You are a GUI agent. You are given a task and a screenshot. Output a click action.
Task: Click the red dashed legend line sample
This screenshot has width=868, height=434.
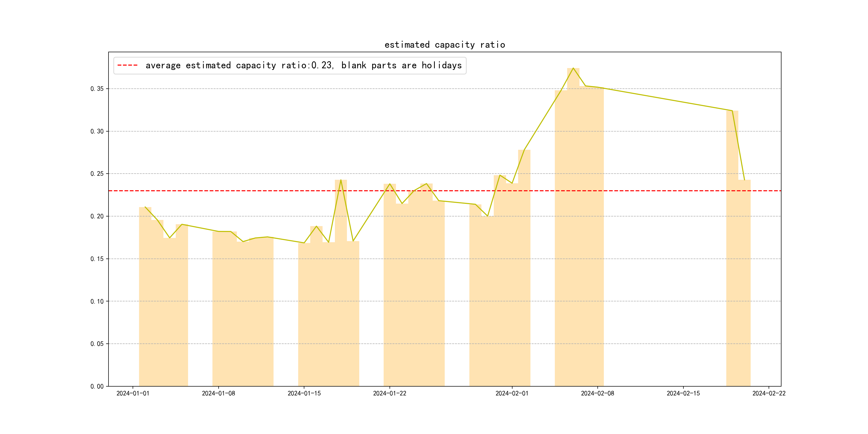(x=127, y=65)
